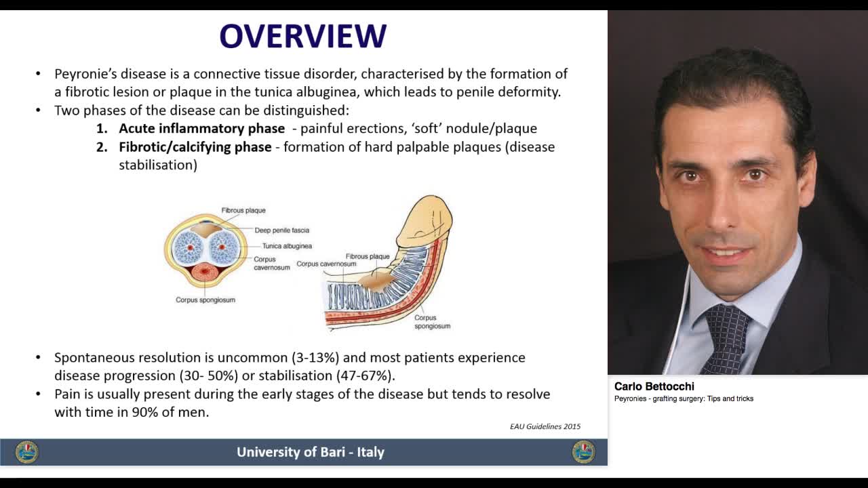Image resolution: width=868 pixels, height=488 pixels.
Task: Click the 'EAU Guidelines 2015' citation
Action: 545,426
